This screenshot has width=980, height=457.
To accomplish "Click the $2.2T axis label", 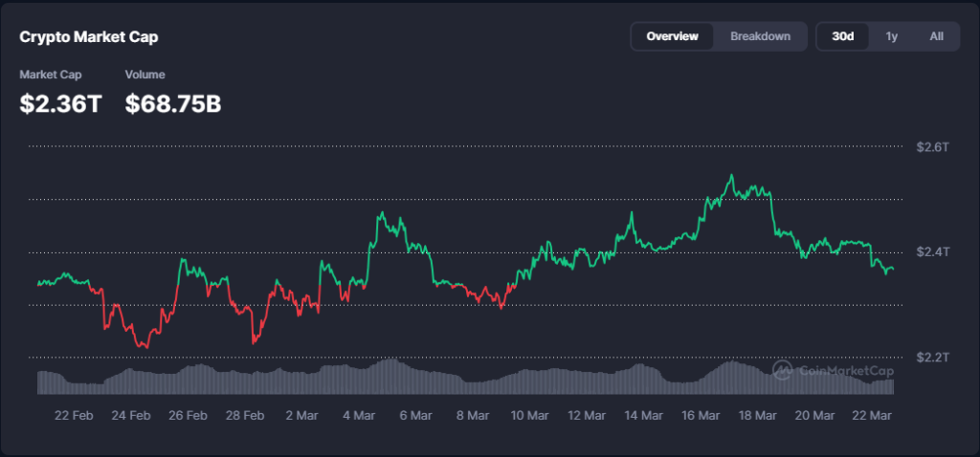I will 931,358.
